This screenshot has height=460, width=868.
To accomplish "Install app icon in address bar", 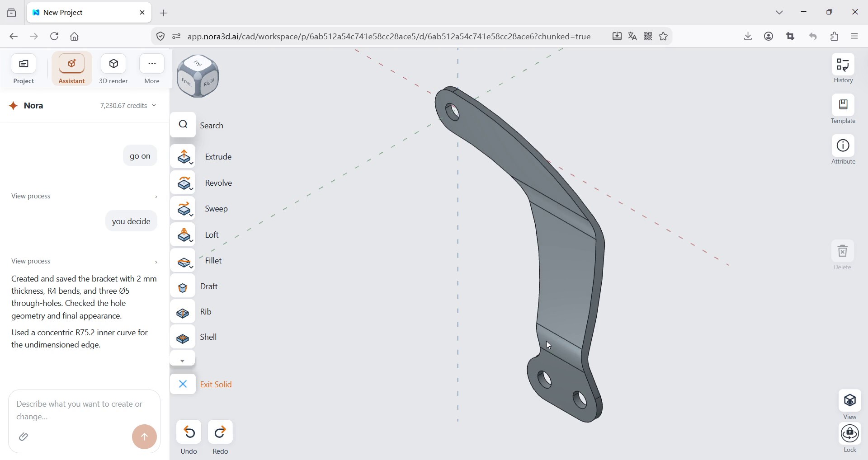I will tap(618, 37).
